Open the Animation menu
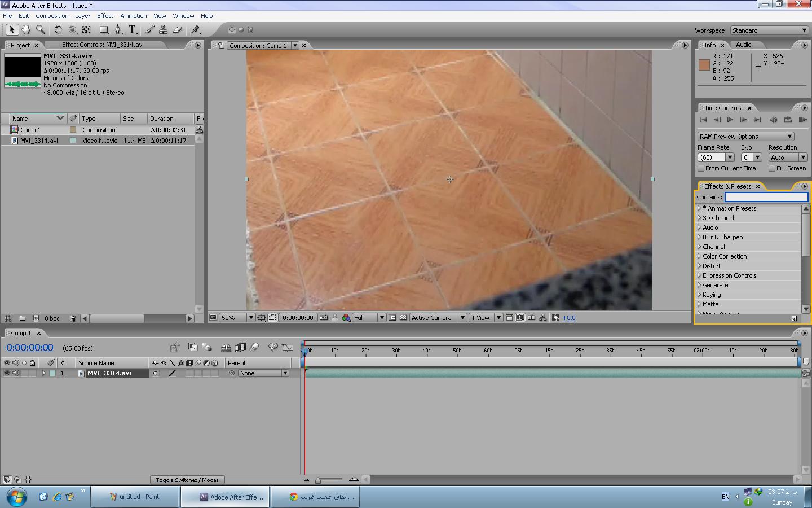This screenshot has height=508, width=812. [134, 16]
